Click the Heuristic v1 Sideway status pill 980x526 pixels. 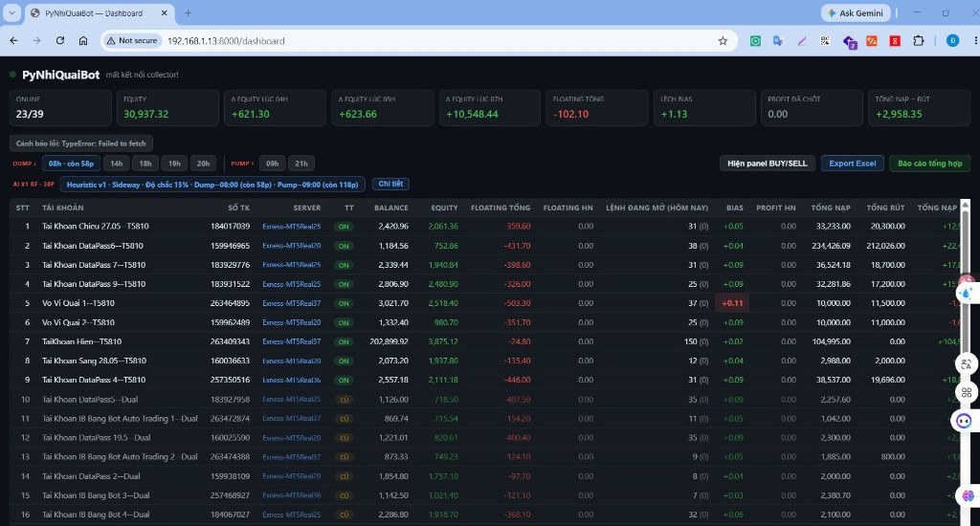pyautogui.click(x=212, y=185)
